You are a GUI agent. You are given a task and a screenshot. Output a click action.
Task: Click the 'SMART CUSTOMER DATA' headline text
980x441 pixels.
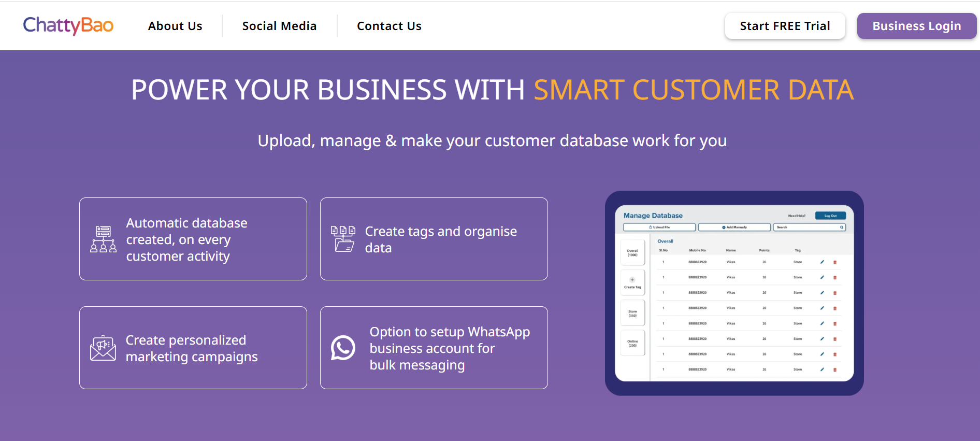tap(694, 90)
